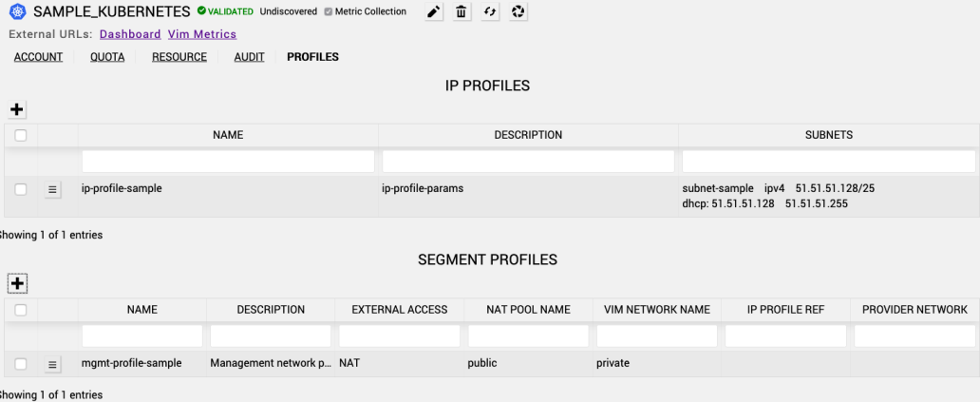Click the Kubernetes logo icon
Viewport: 980px width, 402px height.
(x=17, y=12)
